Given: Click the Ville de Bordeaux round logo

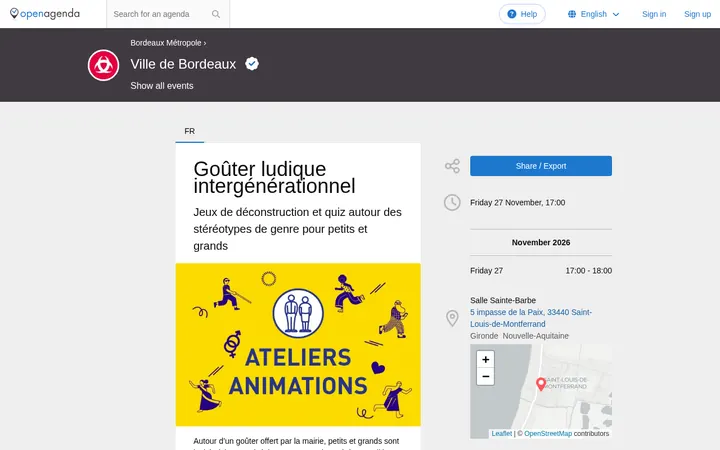Looking at the screenshot, I should point(103,65).
